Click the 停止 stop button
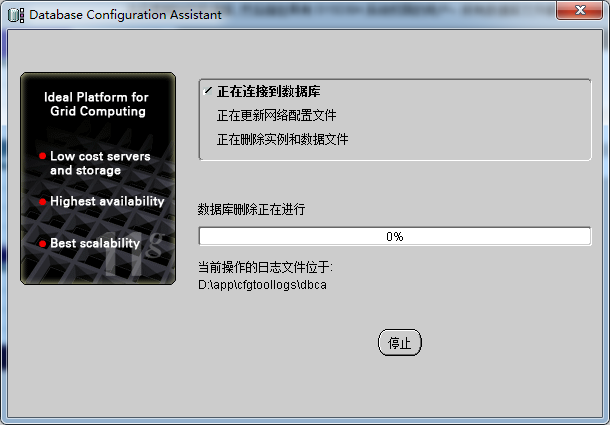 point(400,342)
